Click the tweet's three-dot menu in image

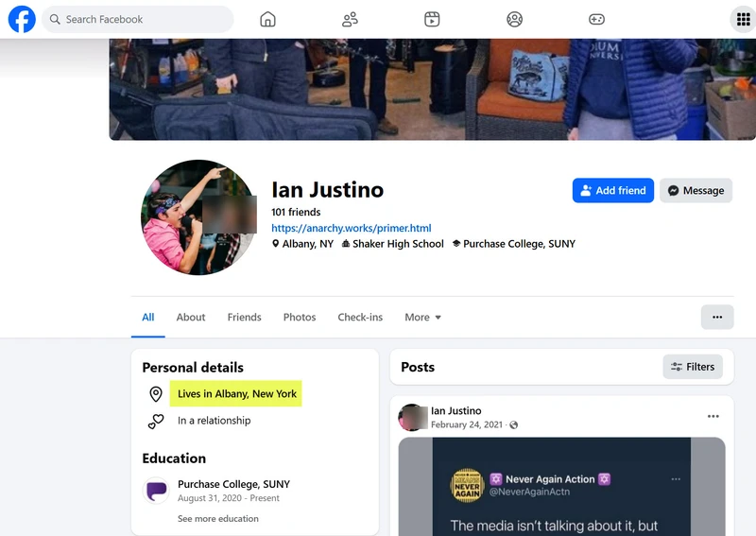click(676, 479)
